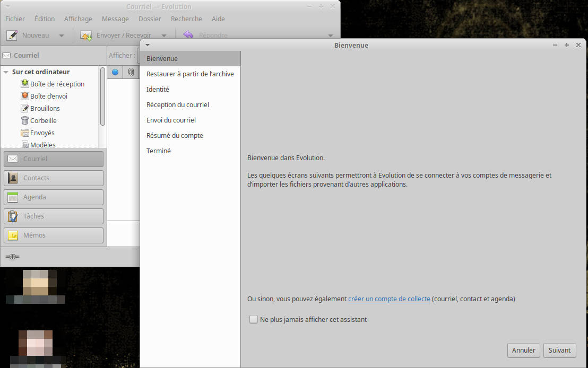
Task: Expand the Envoyer / Recevoir dropdown arrow
Action: 164,36
